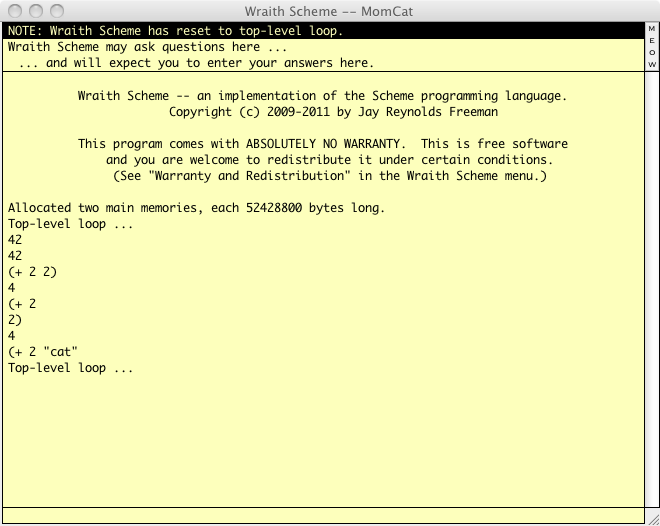660x526 pixels.
Task: Click the last 'Top-level loop ...' prompt line
Action: coord(70,368)
